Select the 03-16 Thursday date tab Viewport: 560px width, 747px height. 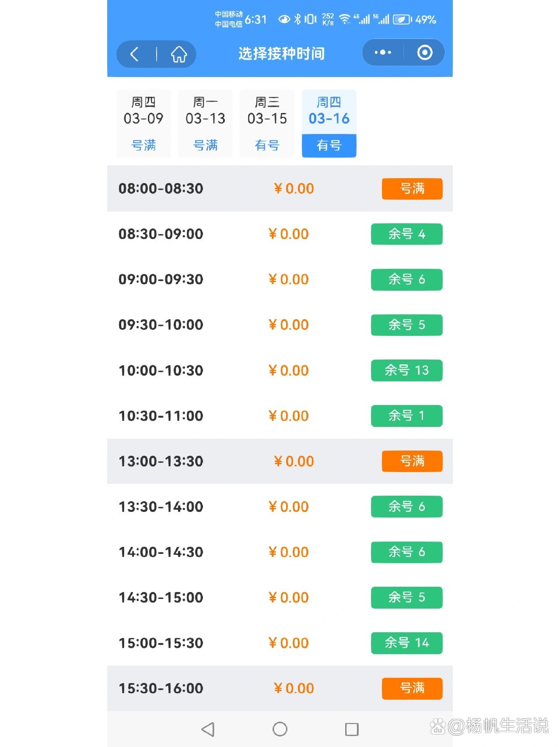329,123
